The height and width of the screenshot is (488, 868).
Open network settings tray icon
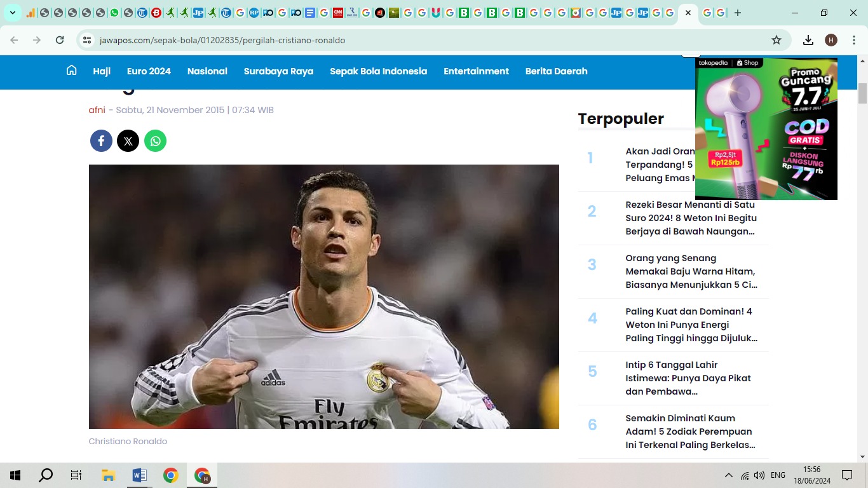[745, 475]
